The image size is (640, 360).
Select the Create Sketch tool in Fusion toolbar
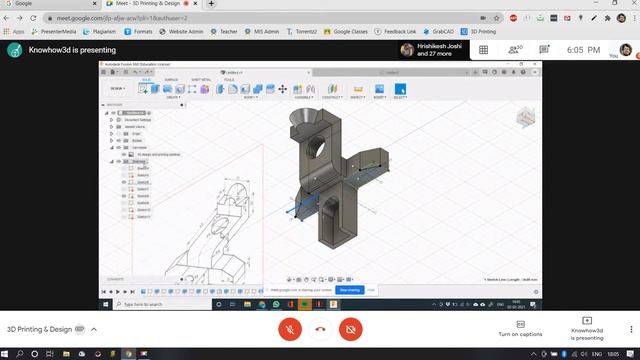coord(143,89)
